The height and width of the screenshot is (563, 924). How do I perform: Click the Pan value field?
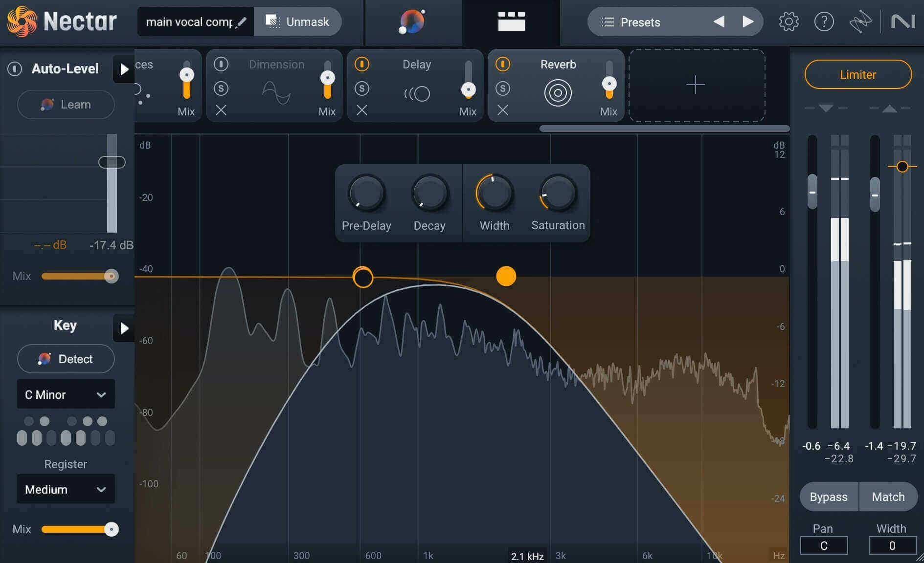click(824, 545)
